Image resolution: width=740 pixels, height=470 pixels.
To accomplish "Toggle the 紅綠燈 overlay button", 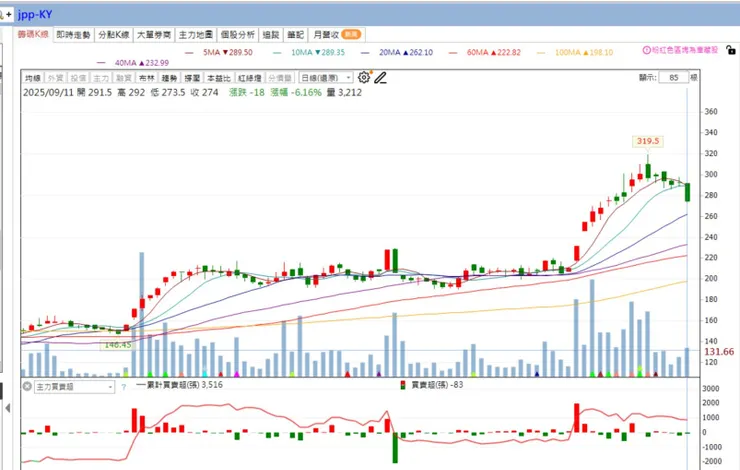I will [250, 78].
